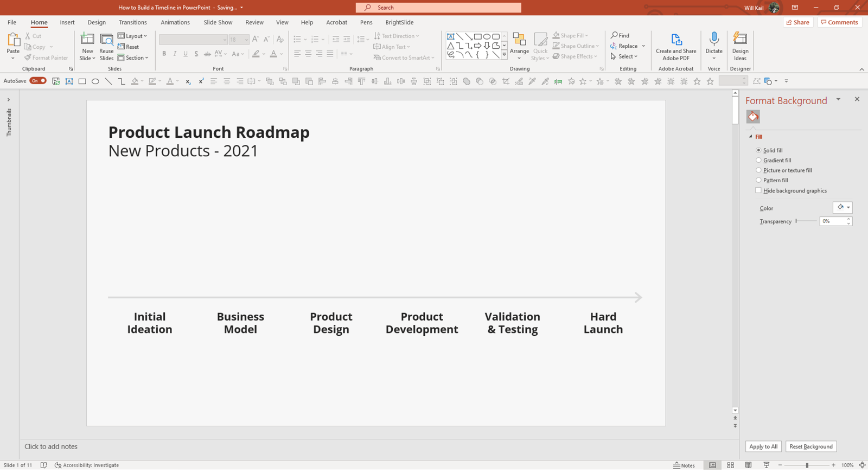Open the File tab
Viewport: 868px width, 473px height.
tap(12, 22)
